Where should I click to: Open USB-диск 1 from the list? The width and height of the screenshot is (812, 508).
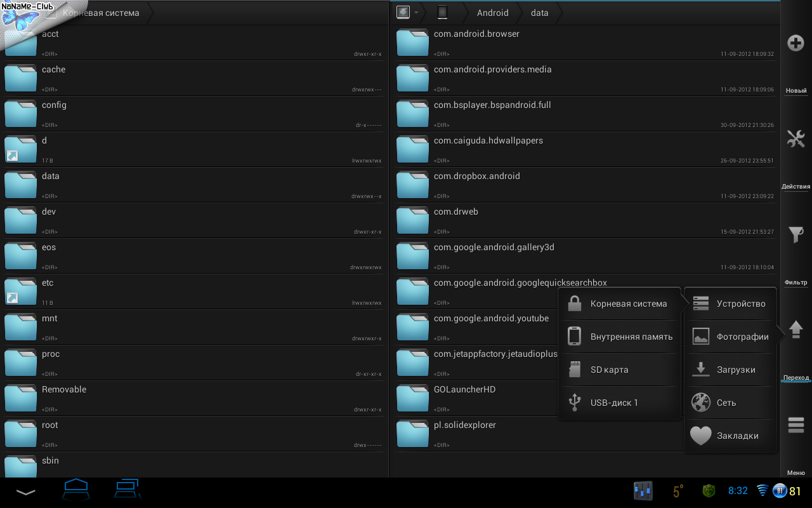pos(620,403)
